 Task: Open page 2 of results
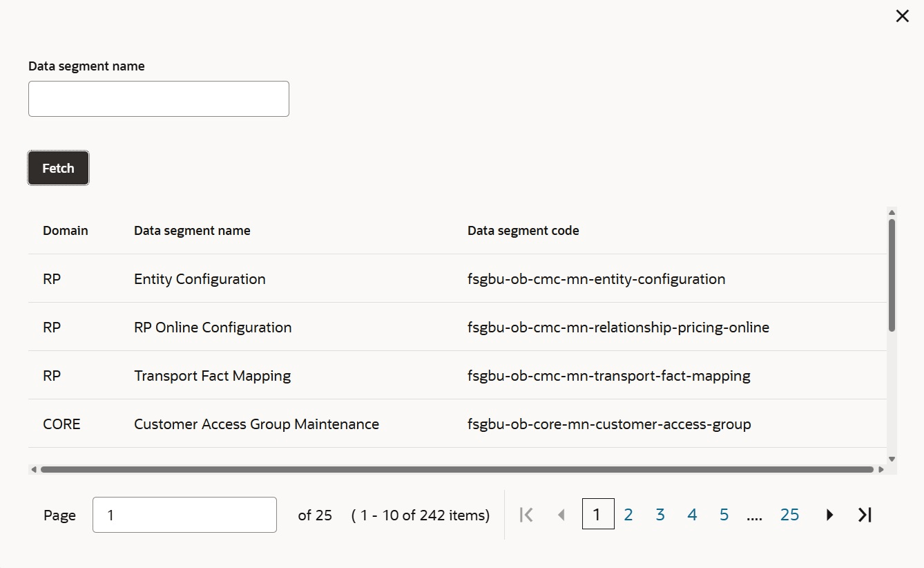(x=628, y=515)
